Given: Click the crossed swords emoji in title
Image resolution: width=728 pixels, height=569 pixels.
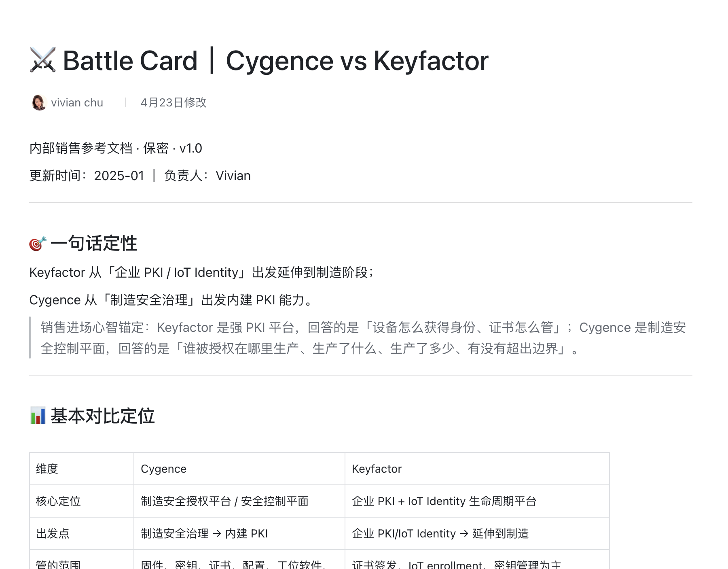Looking at the screenshot, I should coord(42,60).
